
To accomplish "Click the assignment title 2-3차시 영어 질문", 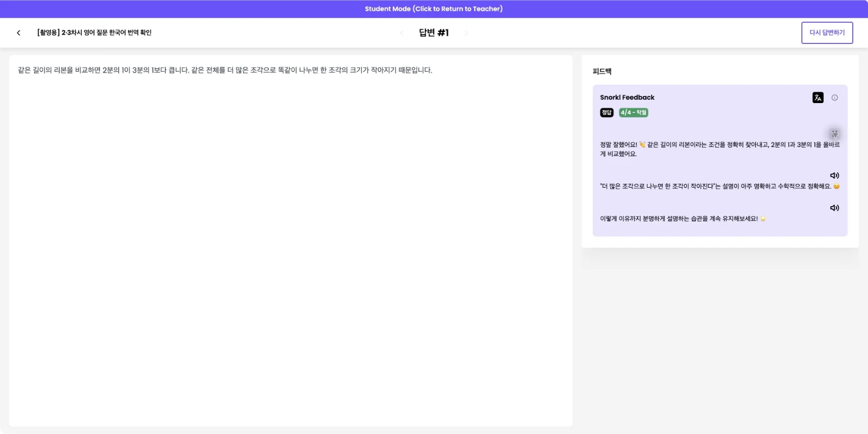I will click(x=94, y=33).
